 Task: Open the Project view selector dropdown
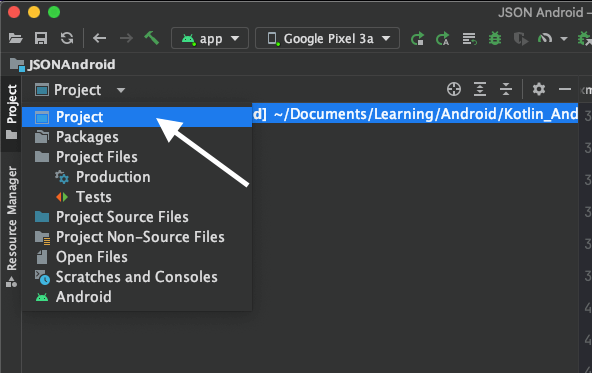click(80, 90)
